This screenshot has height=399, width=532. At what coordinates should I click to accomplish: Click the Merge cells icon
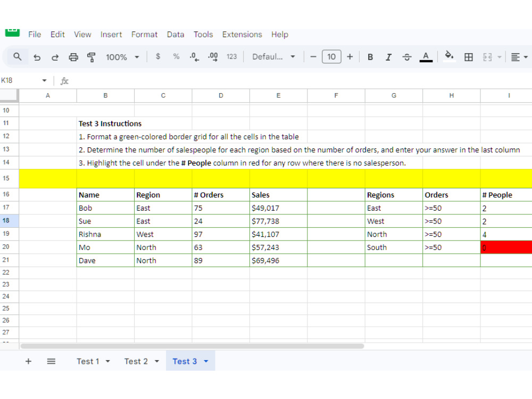pyautogui.click(x=487, y=57)
